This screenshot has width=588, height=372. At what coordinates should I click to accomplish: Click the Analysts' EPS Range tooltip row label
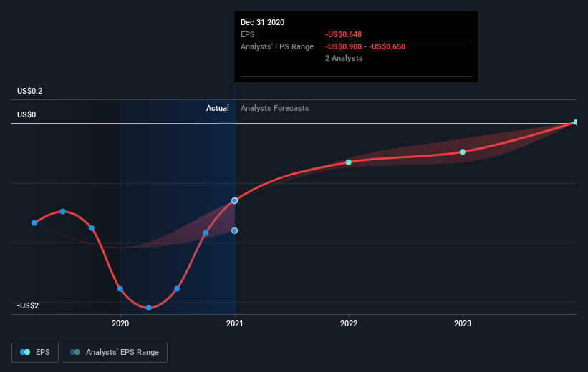click(x=277, y=46)
